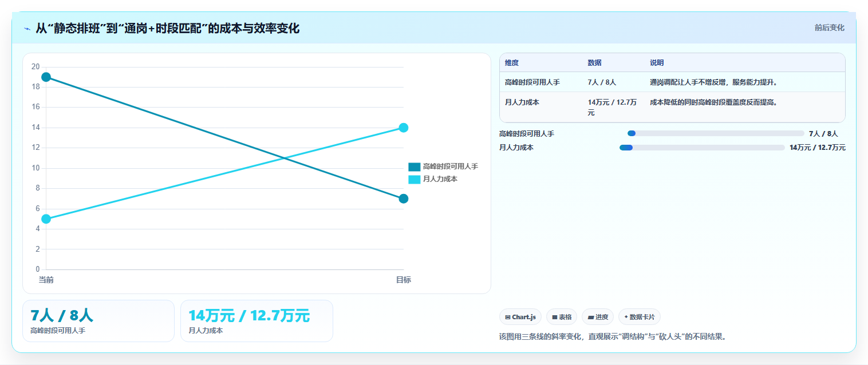The height and width of the screenshot is (365, 868).
Task: Click the chart footnote about 三条线的斜率变化
Action: [614, 336]
